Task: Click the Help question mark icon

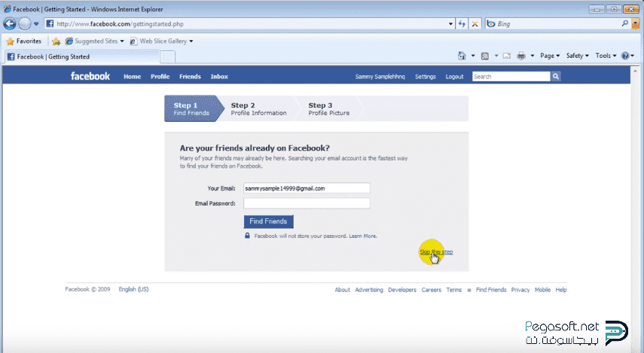Action: tap(625, 56)
